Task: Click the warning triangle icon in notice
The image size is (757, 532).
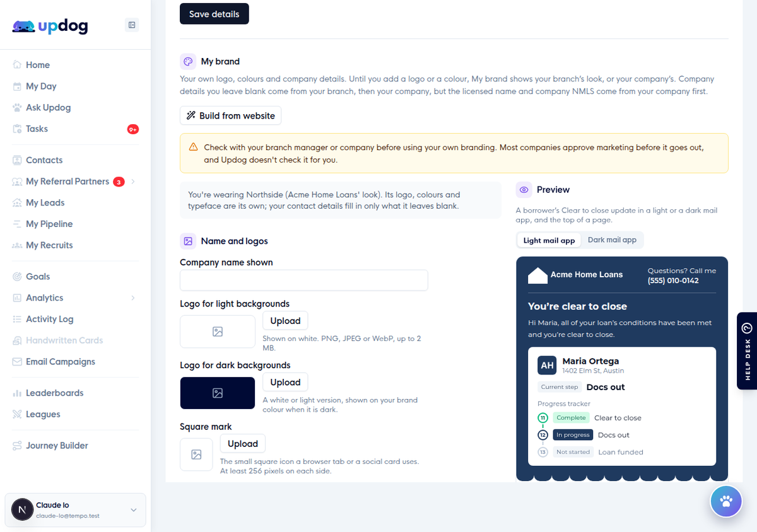Action: [x=193, y=147]
